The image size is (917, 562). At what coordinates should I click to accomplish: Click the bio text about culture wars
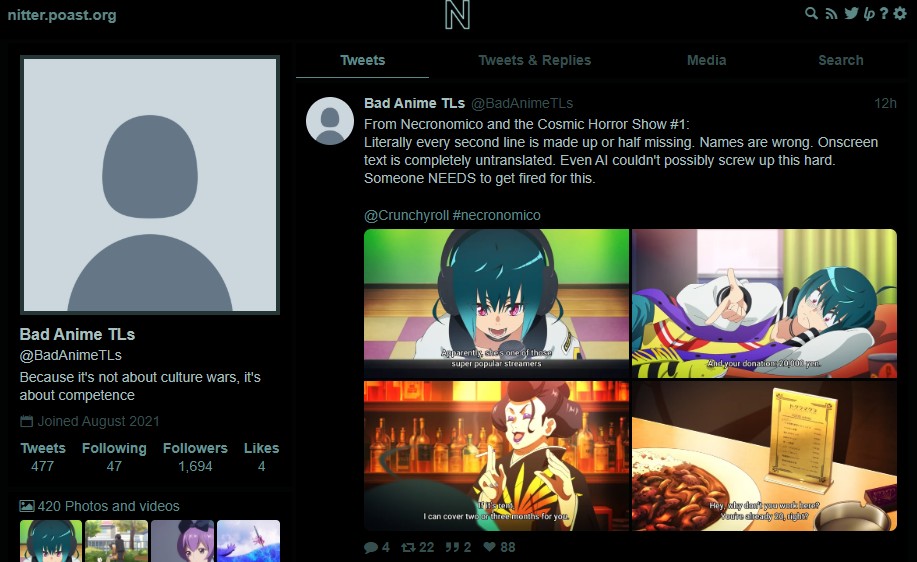coord(140,386)
